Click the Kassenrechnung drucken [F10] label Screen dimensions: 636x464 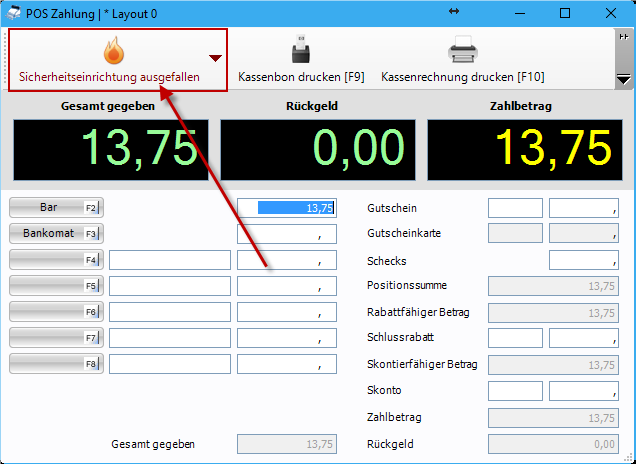tap(462, 77)
